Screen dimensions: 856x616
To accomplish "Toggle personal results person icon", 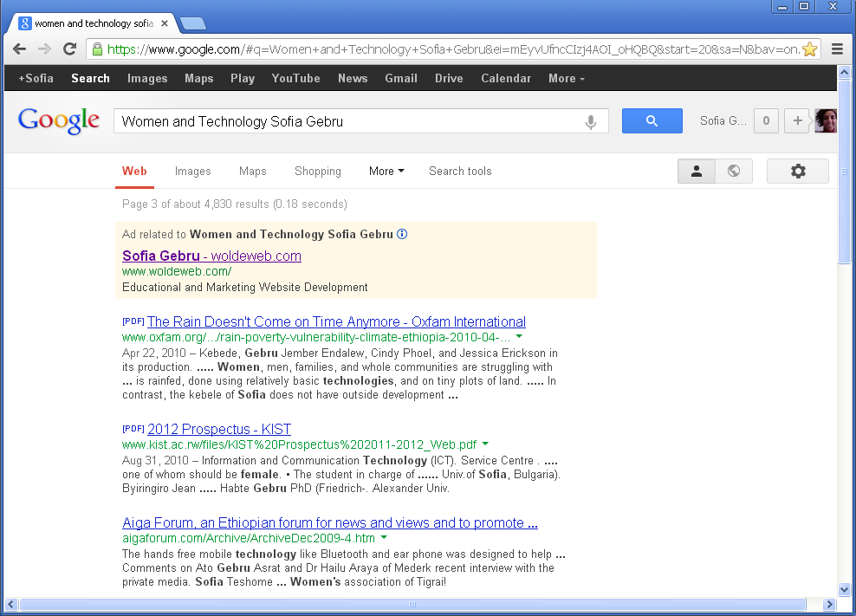I will tap(696, 172).
